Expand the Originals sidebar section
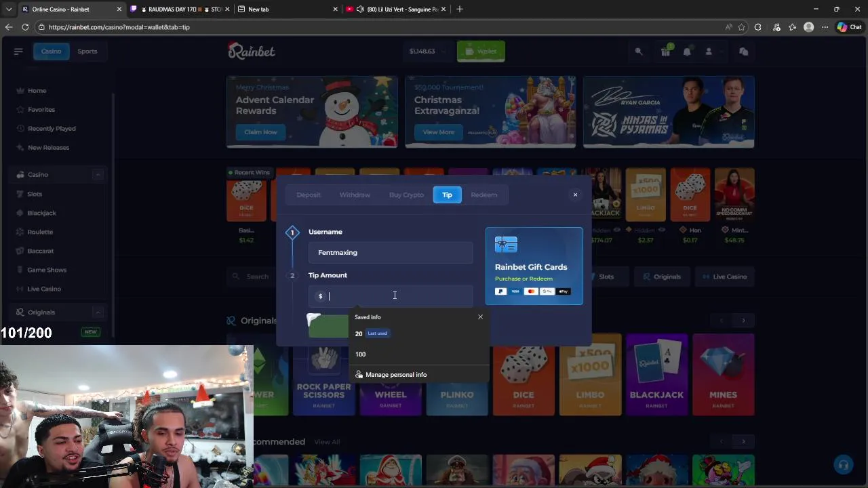The image size is (868, 488). pos(98,312)
